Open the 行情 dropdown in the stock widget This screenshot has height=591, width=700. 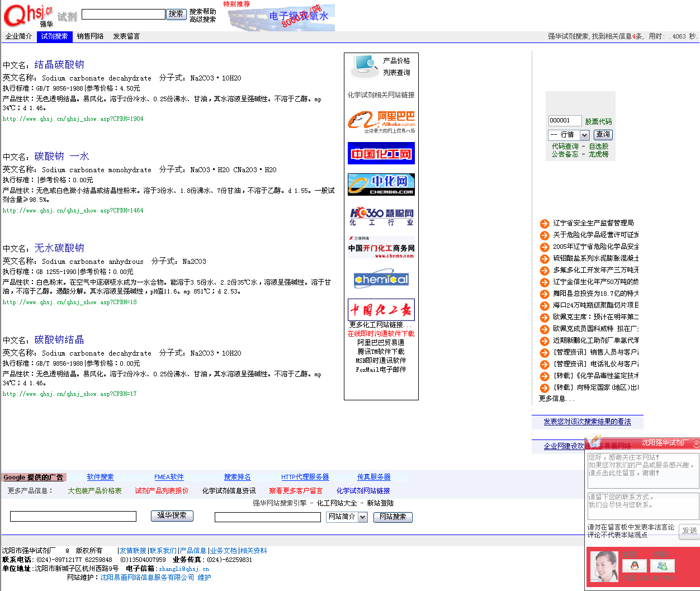(x=568, y=135)
